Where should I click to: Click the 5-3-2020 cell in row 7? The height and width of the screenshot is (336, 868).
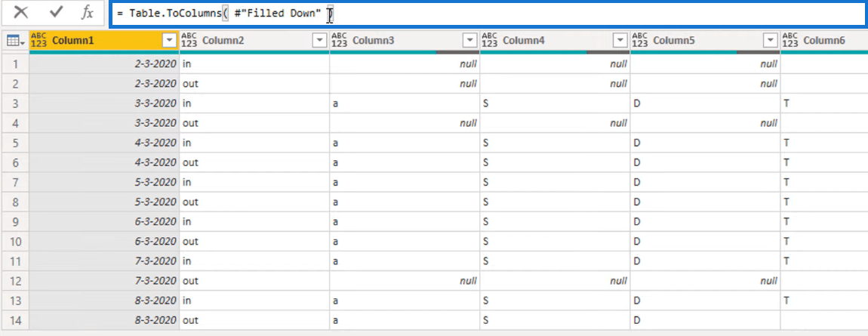point(105,182)
